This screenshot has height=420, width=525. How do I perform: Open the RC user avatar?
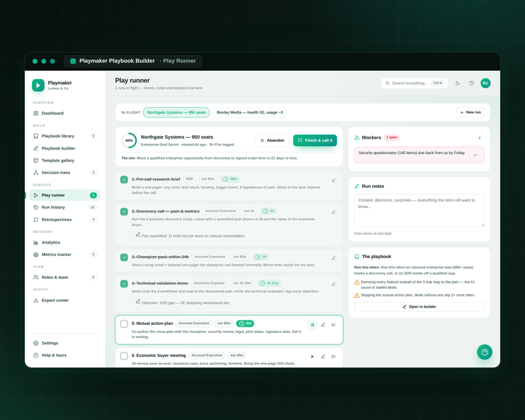pos(486,83)
